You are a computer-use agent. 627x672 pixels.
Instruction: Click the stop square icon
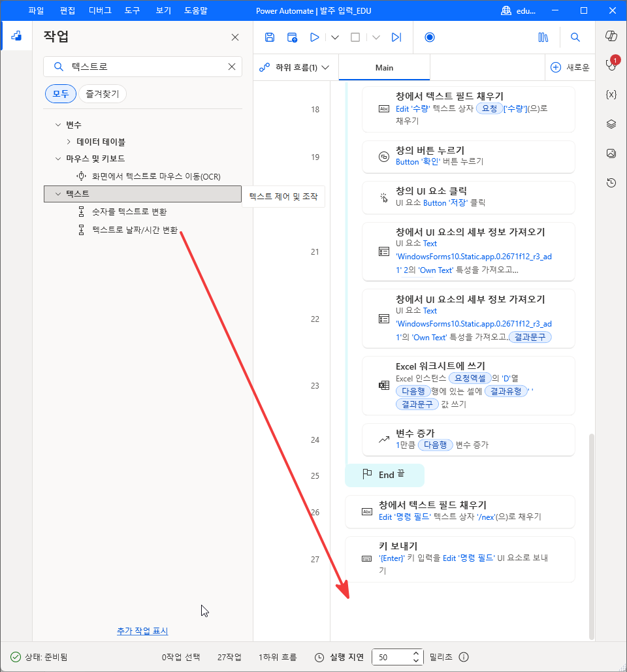point(355,37)
